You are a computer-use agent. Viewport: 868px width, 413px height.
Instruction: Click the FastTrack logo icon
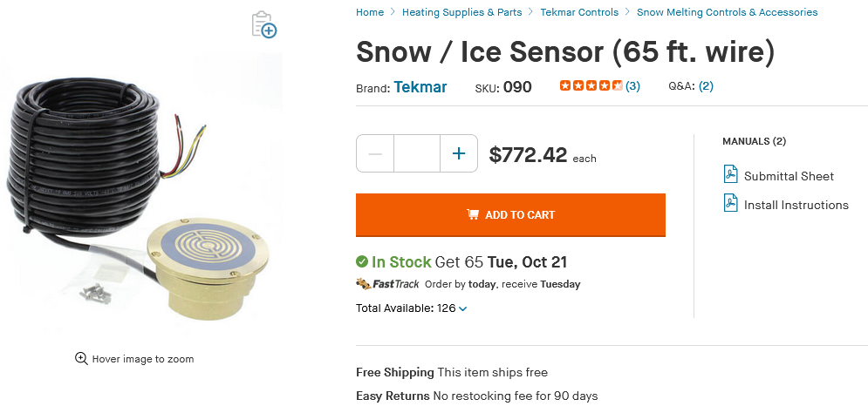[x=388, y=284]
